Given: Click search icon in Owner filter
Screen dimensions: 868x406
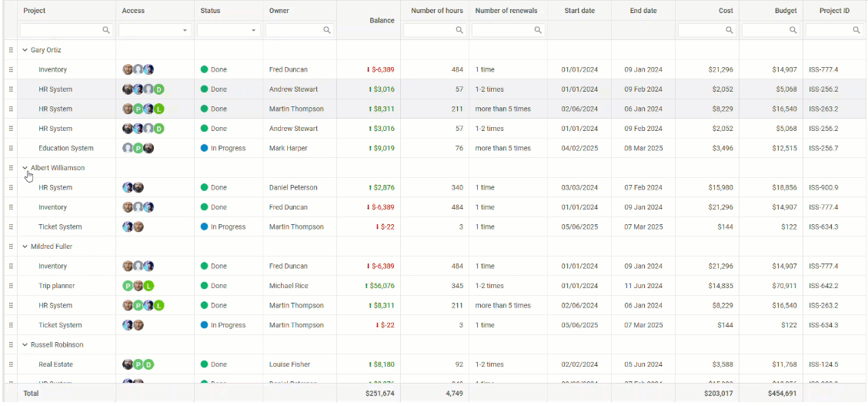Looking at the screenshot, I should [327, 31].
